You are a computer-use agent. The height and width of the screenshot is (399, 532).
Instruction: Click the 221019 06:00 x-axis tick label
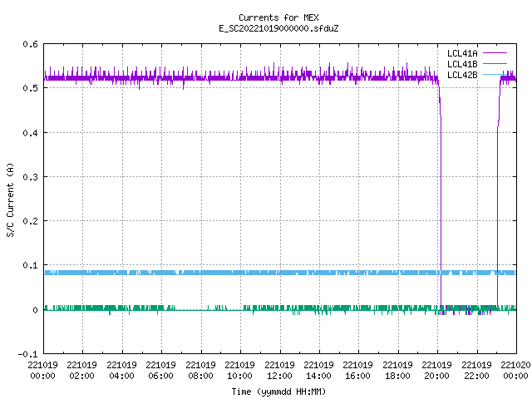tap(160, 370)
